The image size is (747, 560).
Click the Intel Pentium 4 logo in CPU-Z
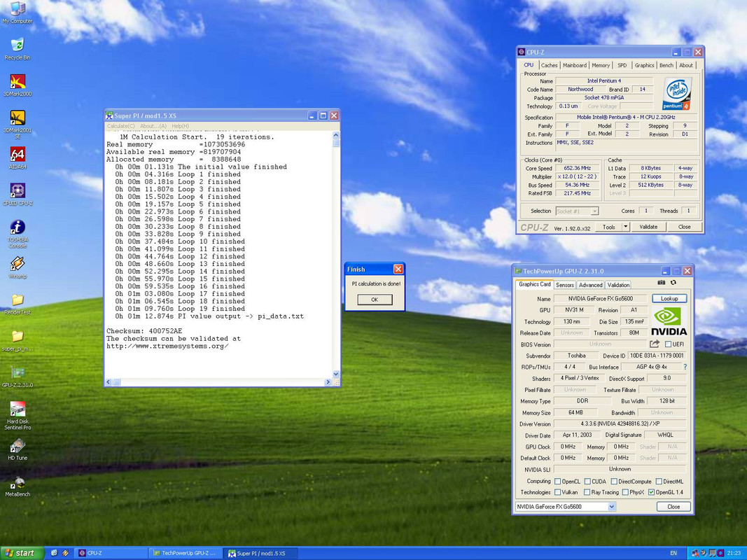pyautogui.click(x=676, y=94)
